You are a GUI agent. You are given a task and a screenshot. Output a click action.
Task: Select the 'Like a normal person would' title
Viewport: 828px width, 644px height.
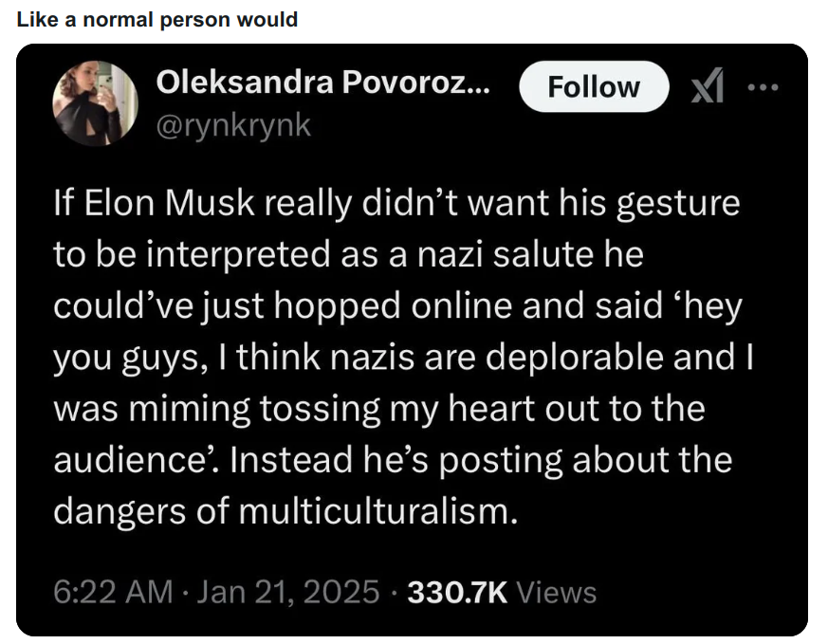157,20
